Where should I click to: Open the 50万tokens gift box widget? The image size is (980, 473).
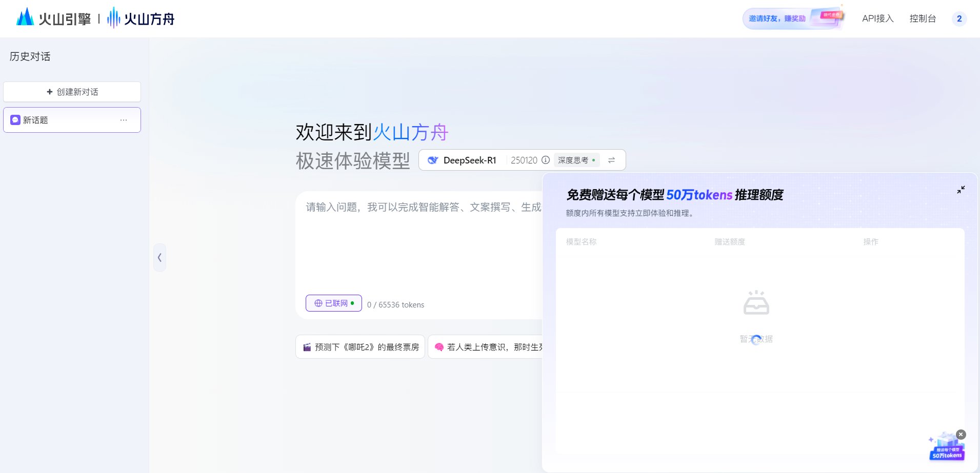tap(946, 447)
